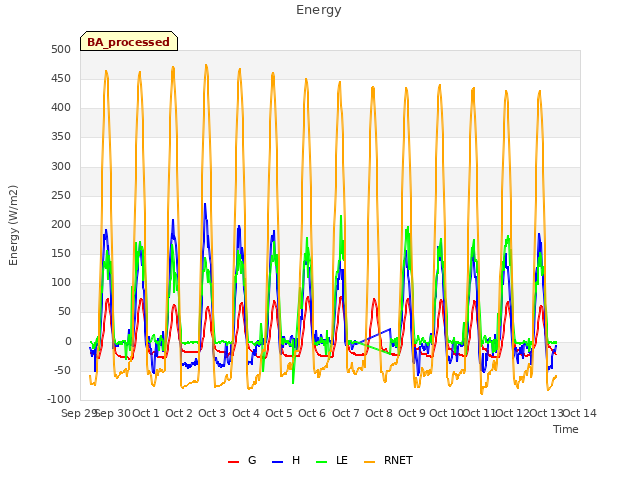
Task: Click the green LE legend swatch
Action: point(322,462)
